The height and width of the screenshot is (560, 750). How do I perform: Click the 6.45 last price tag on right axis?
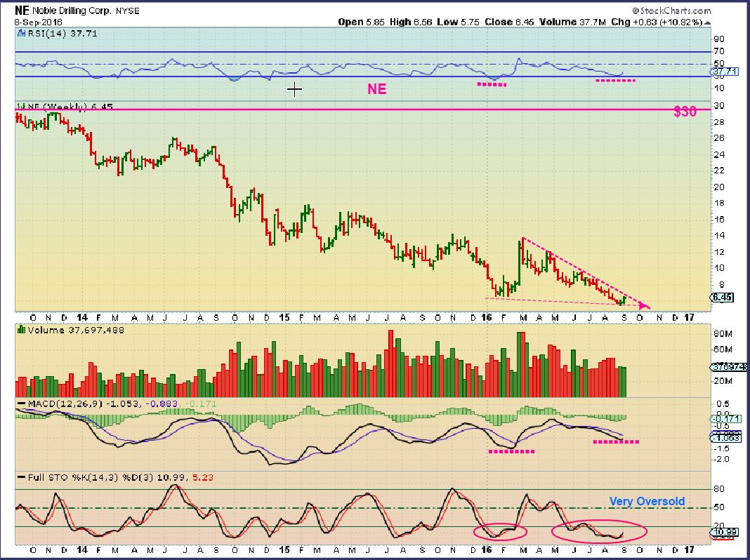722,298
